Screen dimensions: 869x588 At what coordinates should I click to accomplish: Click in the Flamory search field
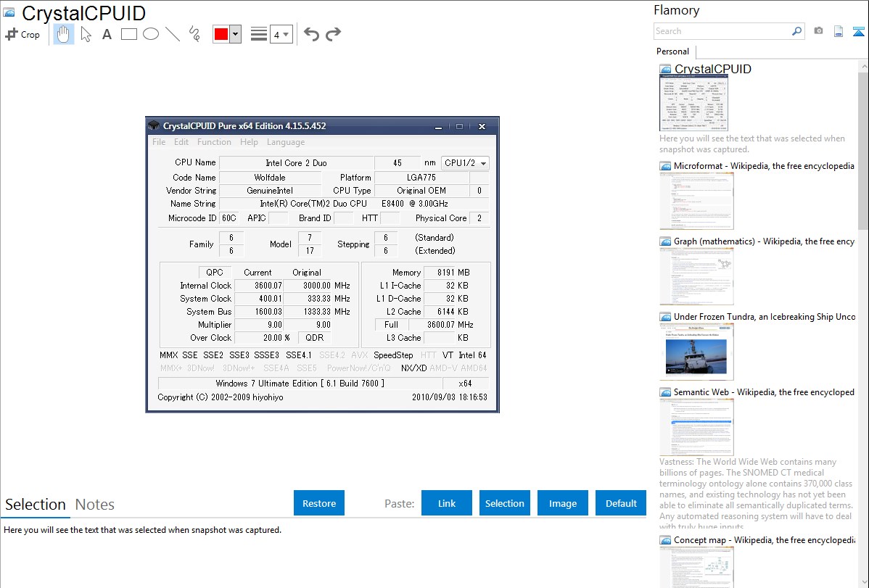pyautogui.click(x=721, y=31)
